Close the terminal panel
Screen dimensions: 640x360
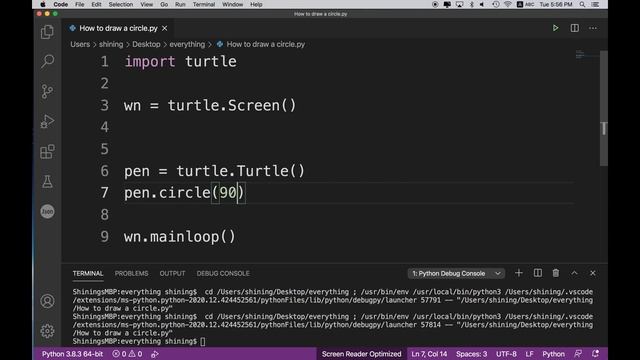click(x=593, y=273)
